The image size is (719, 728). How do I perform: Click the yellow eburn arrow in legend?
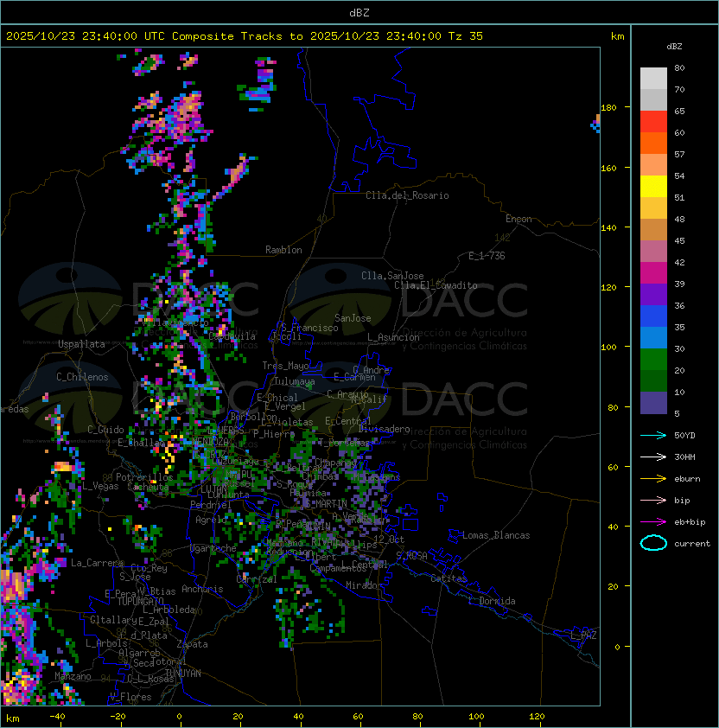pos(653,479)
